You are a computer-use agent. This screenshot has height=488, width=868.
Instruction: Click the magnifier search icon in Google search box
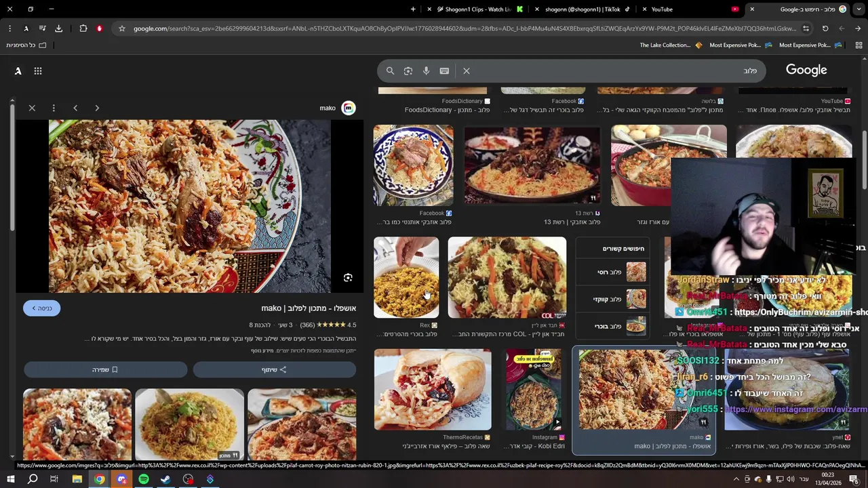pos(390,70)
